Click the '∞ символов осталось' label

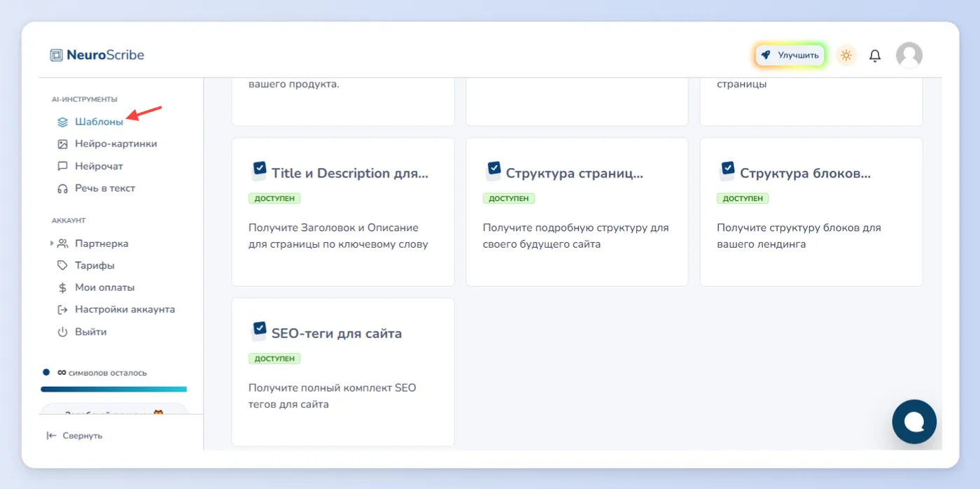tap(102, 373)
